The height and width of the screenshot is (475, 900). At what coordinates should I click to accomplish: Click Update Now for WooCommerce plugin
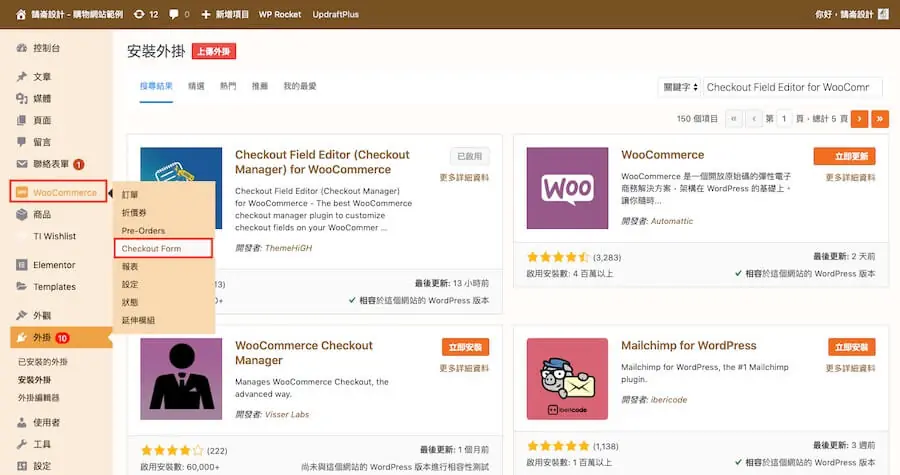click(x=844, y=156)
